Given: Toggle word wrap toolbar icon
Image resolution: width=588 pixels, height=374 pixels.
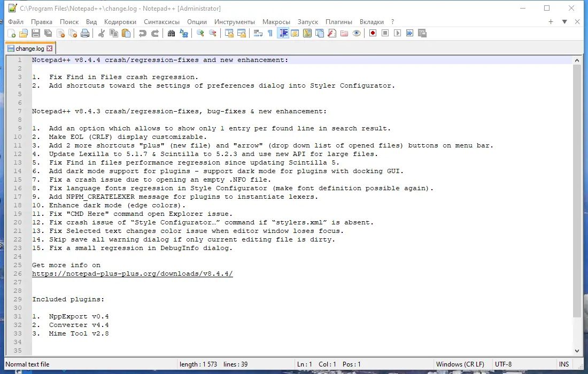Looking at the screenshot, I should [258, 33].
